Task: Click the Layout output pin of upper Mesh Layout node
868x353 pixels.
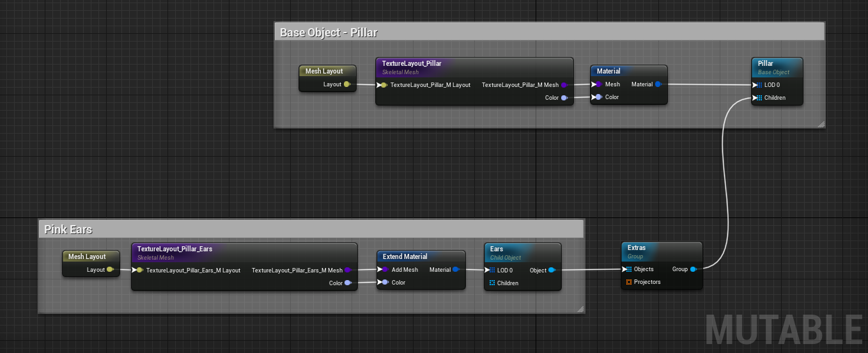Action: tap(347, 84)
